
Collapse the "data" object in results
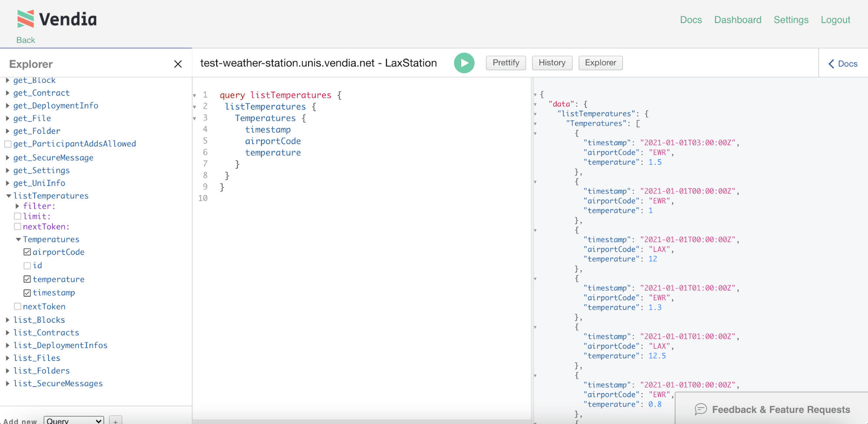coord(535,104)
